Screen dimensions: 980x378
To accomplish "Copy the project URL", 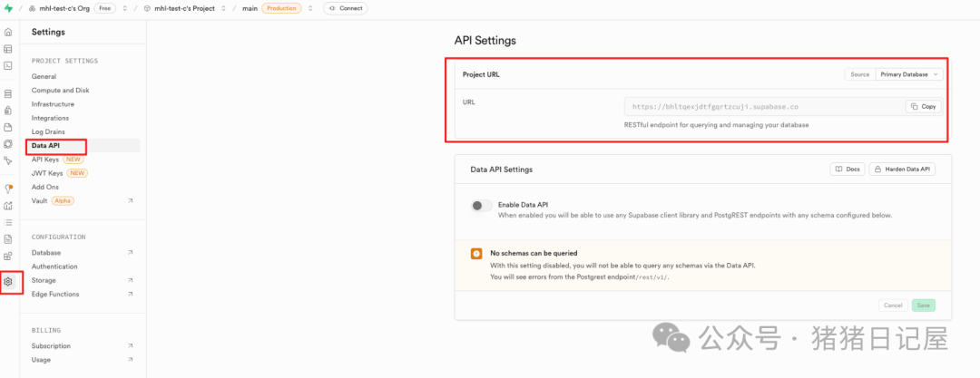I will point(923,106).
